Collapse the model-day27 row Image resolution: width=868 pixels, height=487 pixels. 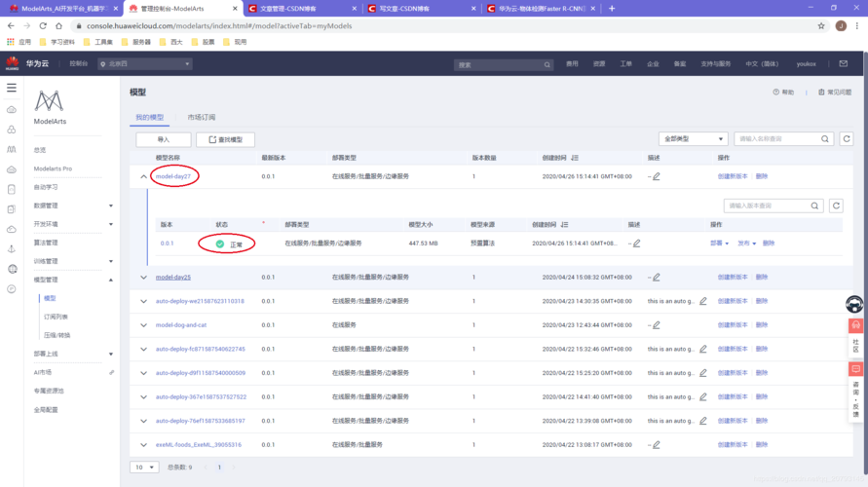coord(143,176)
